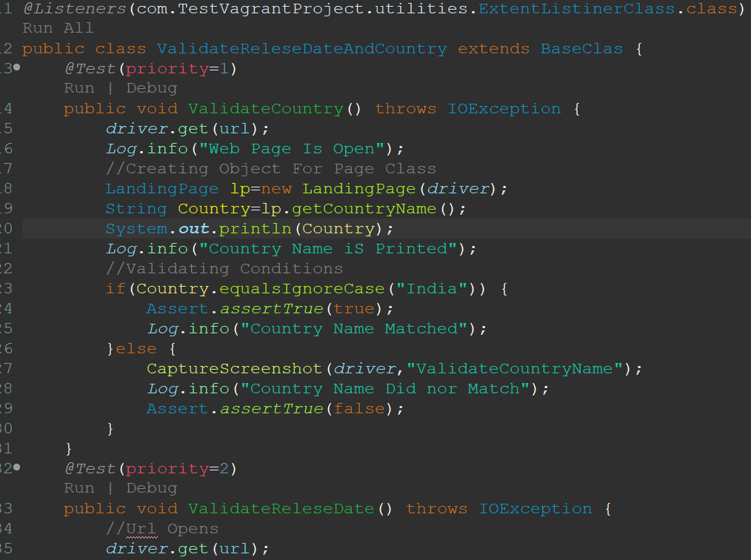Collapse the fold marker at @Test(priority=1)
The height and width of the screenshot is (560, 751).
click(17, 67)
